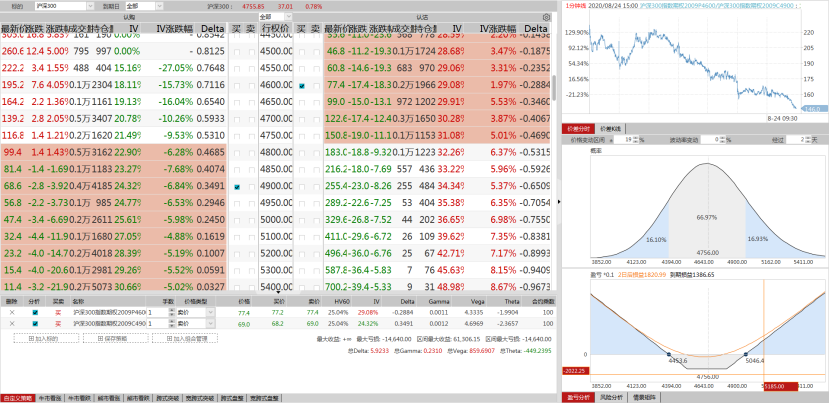Uncheck the call buy box for strike 4900
This screenshot has width=829, height=404.
click(237, 187)
